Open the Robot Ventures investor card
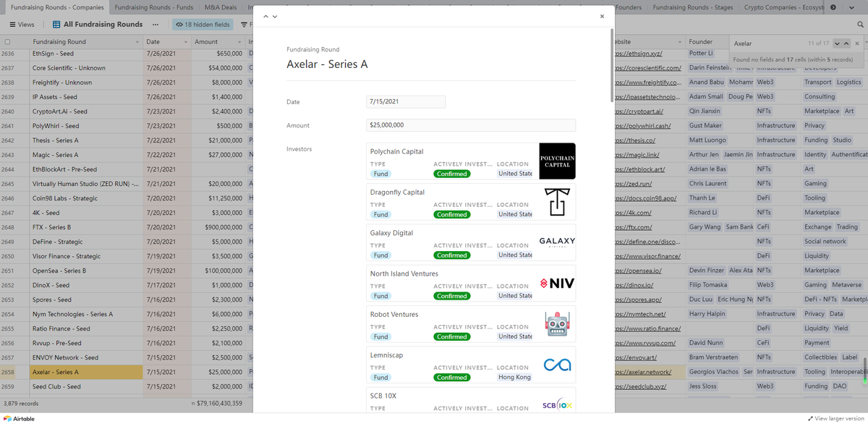The height and width of the screenshot is (424, 868). point(471,323)
